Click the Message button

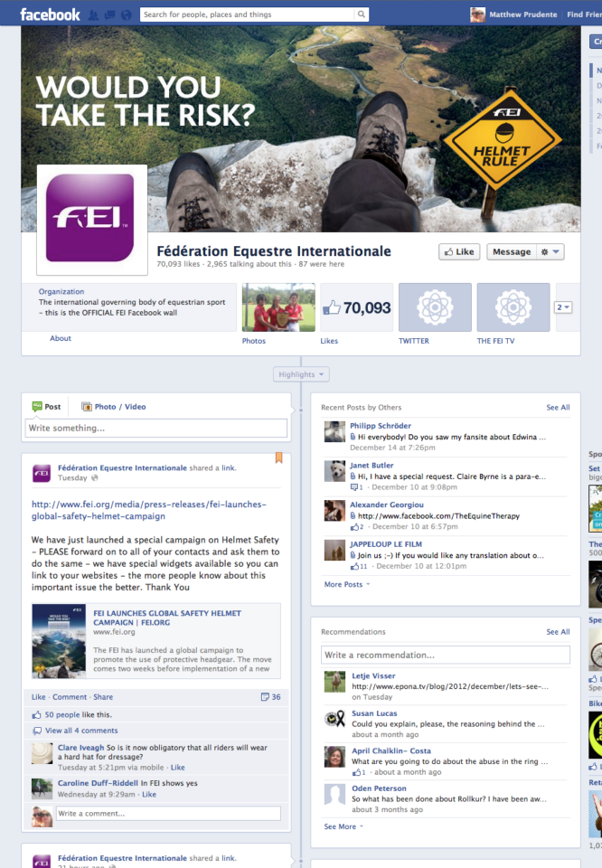(x=512, y=252)
